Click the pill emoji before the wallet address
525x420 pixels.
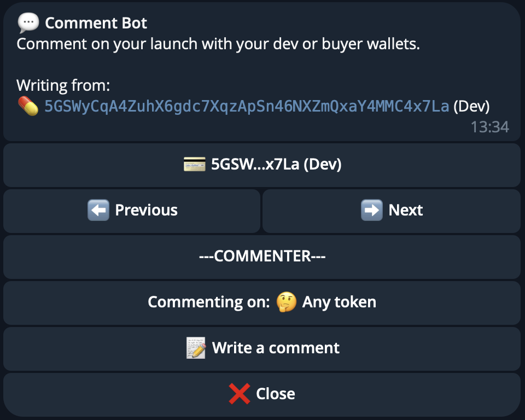(x=28, y=106)
